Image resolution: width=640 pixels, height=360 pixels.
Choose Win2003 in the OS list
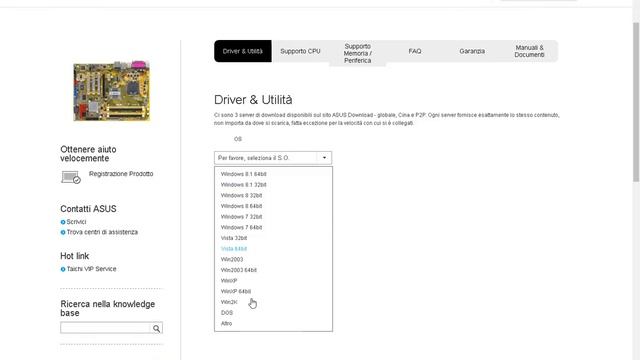click(x=232, y=259)
